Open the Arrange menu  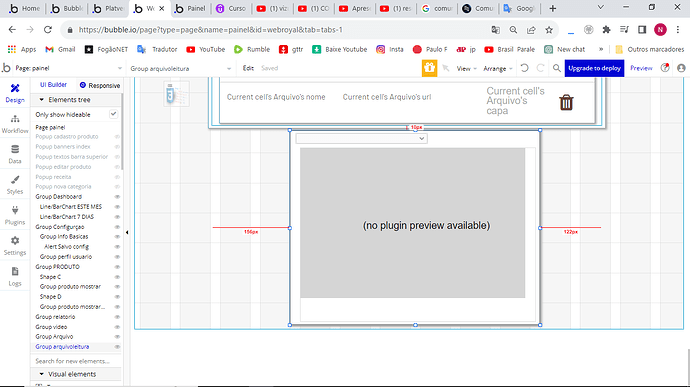(x=498, y=69)
